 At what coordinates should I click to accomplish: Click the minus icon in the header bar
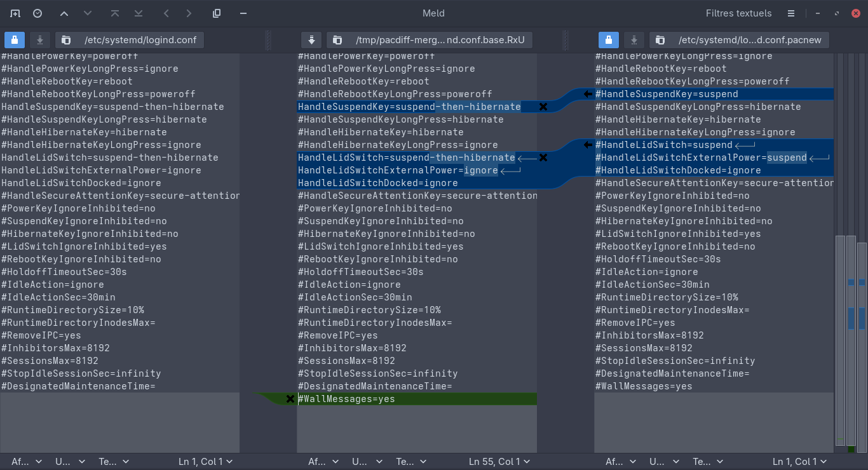pos(243,13)
